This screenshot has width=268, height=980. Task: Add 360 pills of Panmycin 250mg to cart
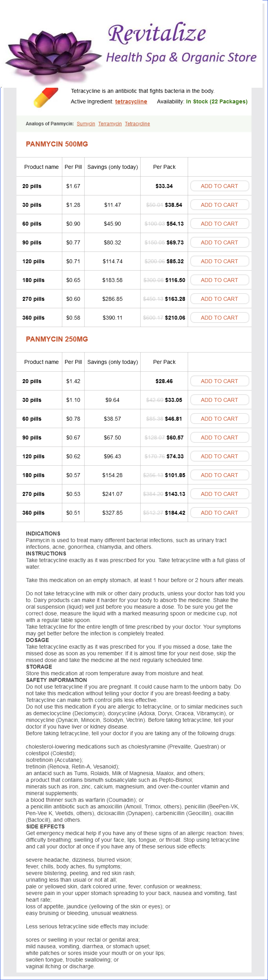tap(219, 513)
